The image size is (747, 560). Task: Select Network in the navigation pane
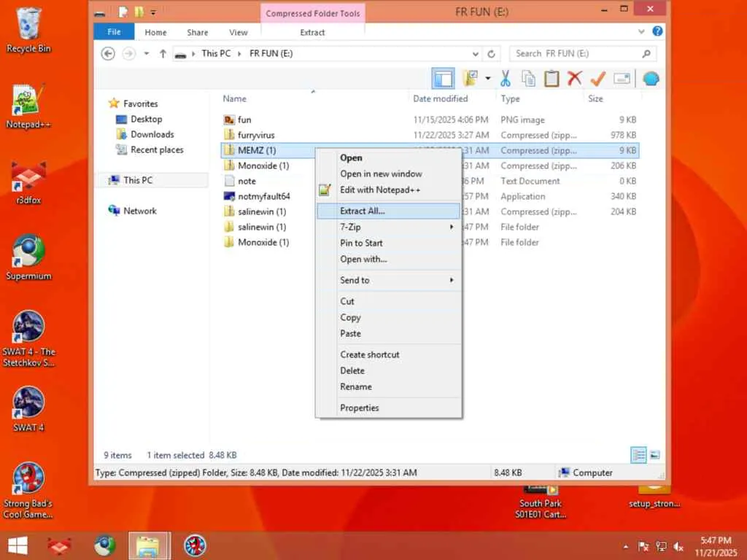pos(139,211)
